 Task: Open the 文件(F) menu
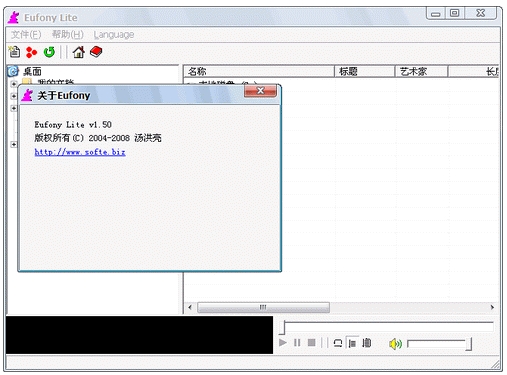[x=26, y=35]
